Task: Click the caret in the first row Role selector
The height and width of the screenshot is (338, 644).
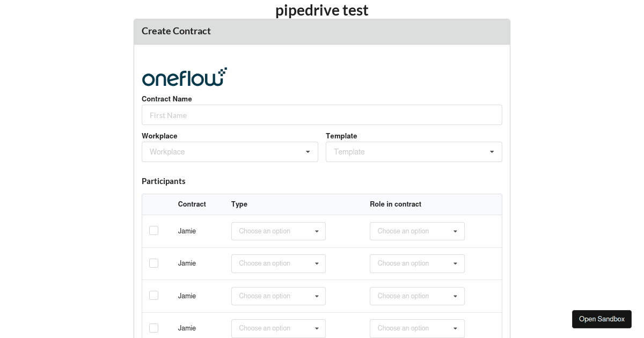Action: (455, 231)
